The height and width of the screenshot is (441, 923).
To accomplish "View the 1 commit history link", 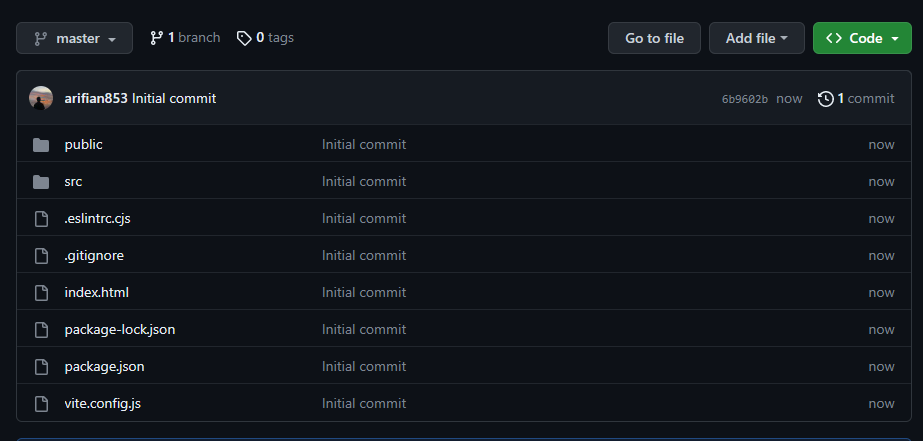I will [x=856, y=98].
